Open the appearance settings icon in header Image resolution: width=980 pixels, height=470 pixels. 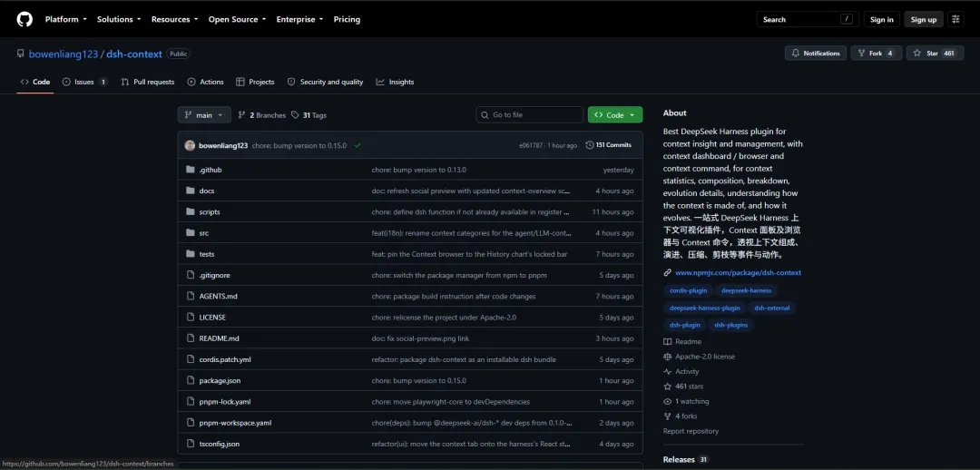[x=955, y=19]
